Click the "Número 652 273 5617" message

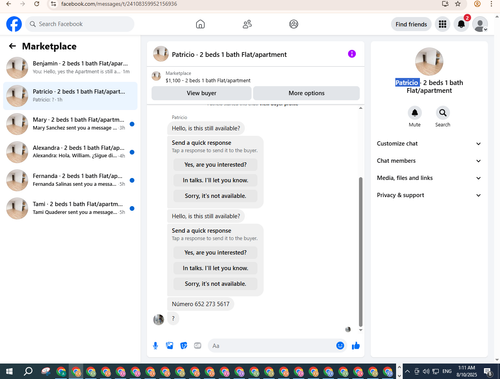coord(200,304)
